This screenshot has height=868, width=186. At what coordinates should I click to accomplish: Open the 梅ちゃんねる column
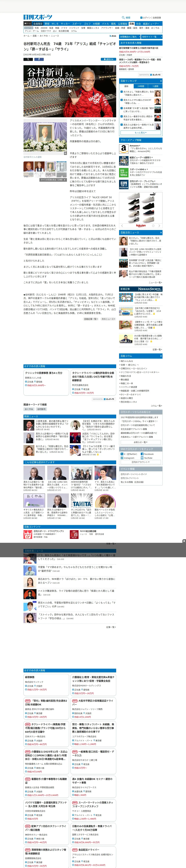tap(127, 361)
